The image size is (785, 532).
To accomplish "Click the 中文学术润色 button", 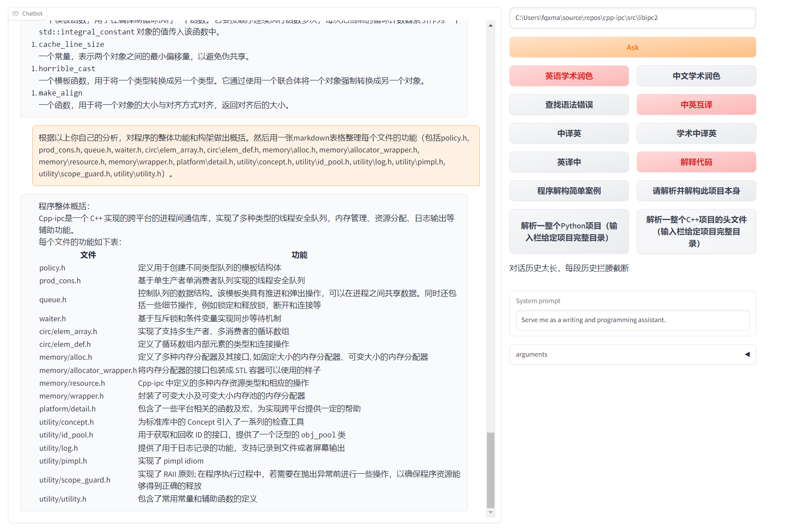I will pyautogui.click(x=696, y=76).
